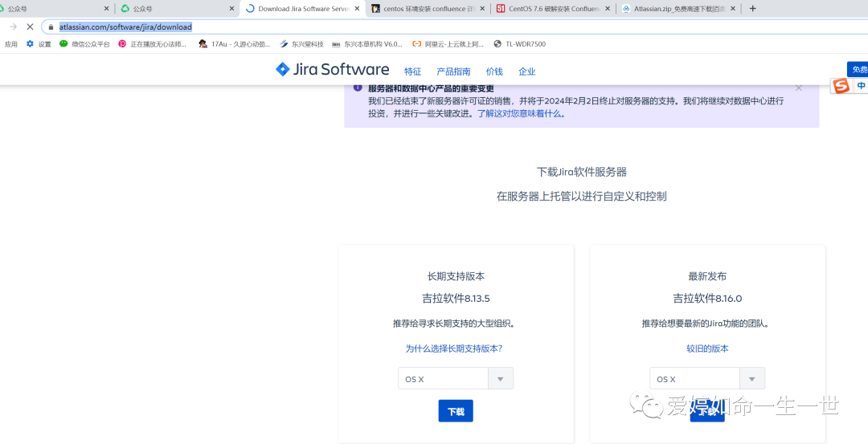868x444 pixels.
Task: Click the Jira Software logo
Action: (332, 70)
